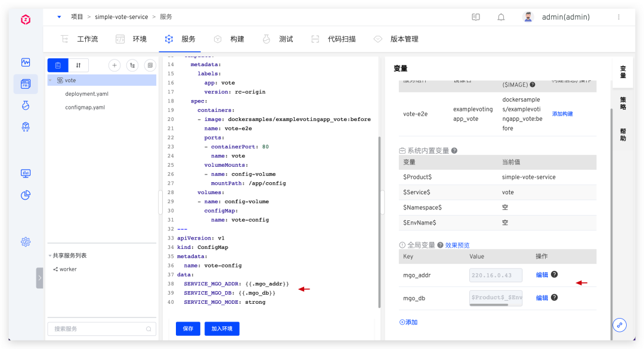The width and height of the screenshot is (644, 349).
Task: Switch to the clipboard list view toggle
Action: pyautogui.click(x=58, y=66)
